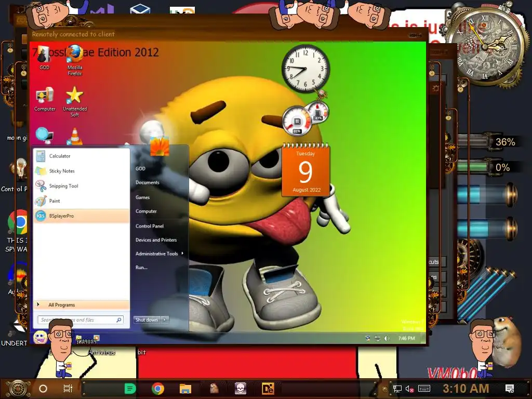The height and width of the screenshot is (399, 532).
Task: Click the analog clock desktop gadget
Action: 305,68
